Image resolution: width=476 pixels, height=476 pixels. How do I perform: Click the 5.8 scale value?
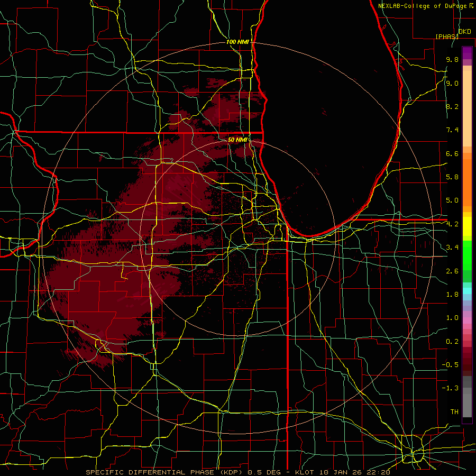click(452, 177)
